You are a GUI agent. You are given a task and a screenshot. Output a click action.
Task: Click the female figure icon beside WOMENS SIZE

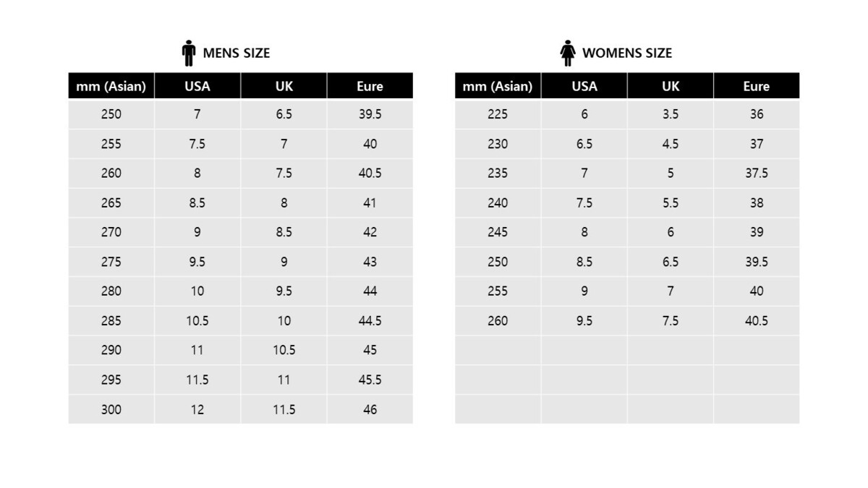(x=568, y=53)
